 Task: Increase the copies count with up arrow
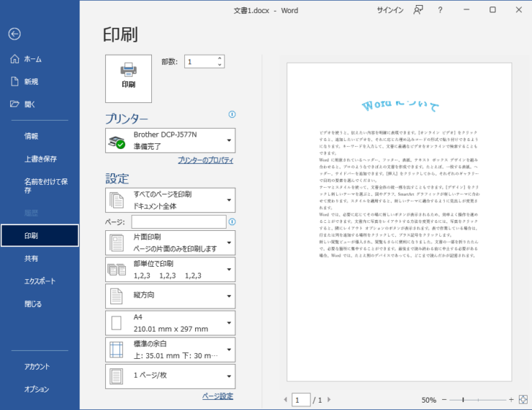(220, 58)
